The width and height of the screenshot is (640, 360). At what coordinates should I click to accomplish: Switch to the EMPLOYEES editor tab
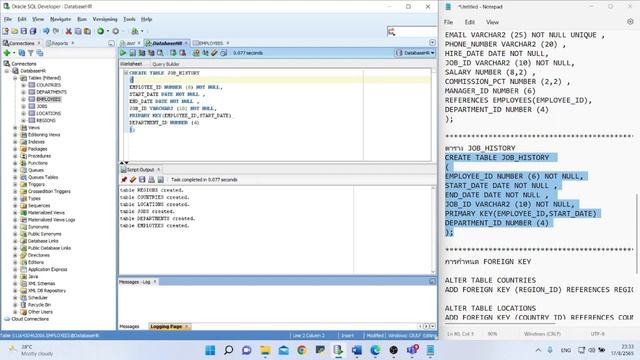(x=210, y=43)
